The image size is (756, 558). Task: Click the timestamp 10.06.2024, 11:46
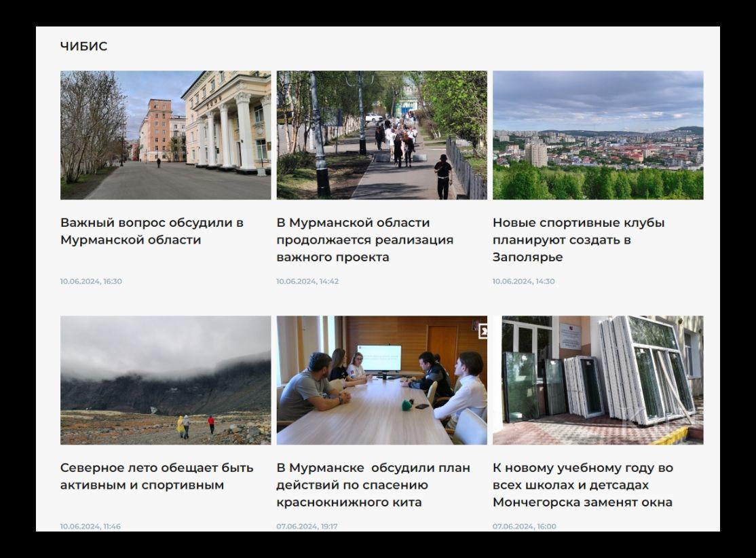click(x=90, y=526)
